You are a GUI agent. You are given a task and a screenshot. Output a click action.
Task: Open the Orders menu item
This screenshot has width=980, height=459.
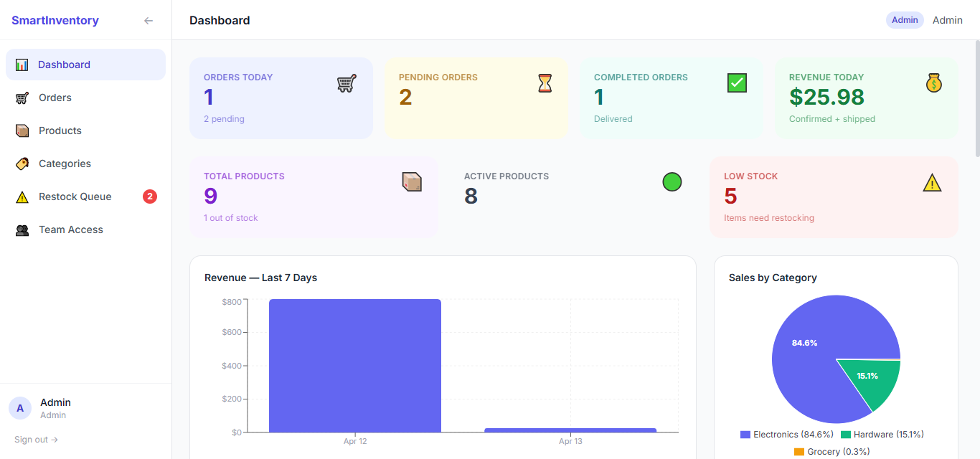85,98
